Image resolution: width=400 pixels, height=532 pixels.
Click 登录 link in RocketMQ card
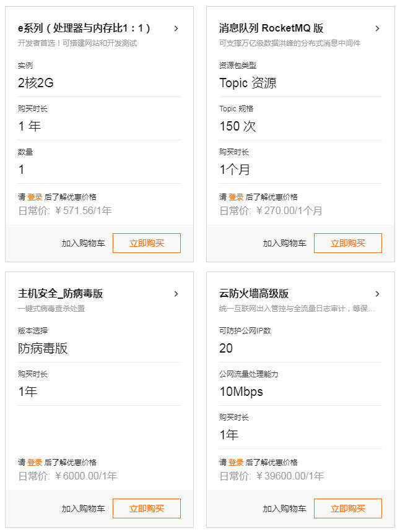(236, 197)
